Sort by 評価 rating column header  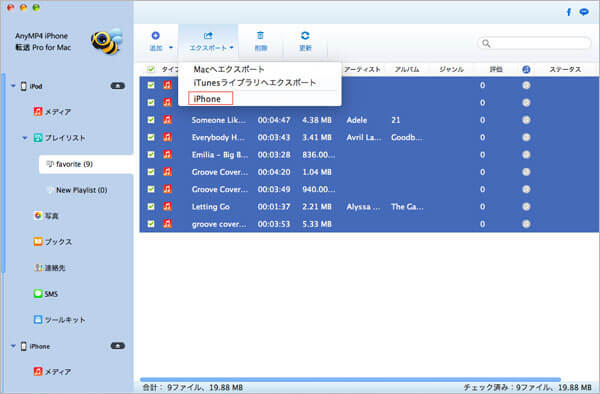point(496,69)
